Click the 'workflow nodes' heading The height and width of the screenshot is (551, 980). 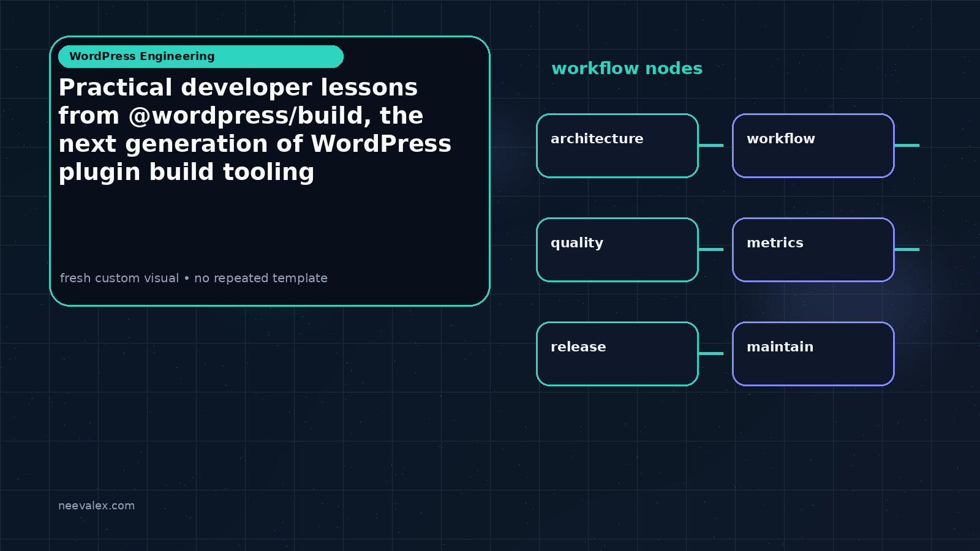pyautogui.click(x=627, y=69)
